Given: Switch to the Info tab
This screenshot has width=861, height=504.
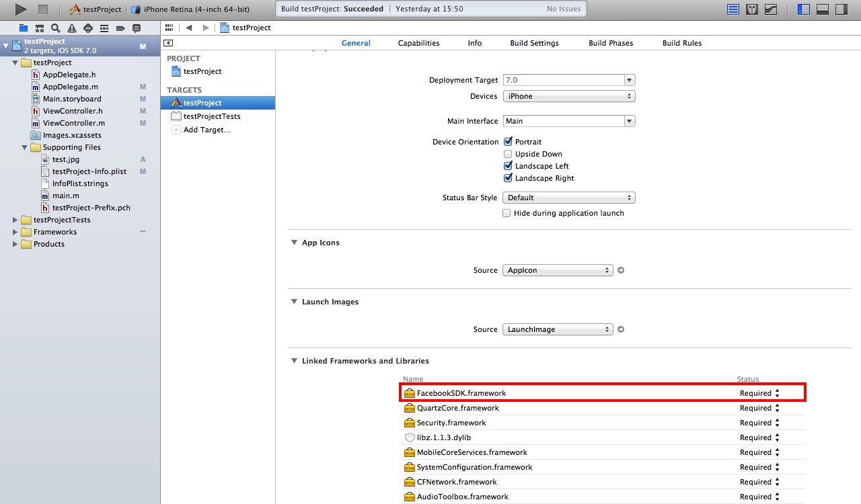Looking at the screenshot, I should point(475,43).
